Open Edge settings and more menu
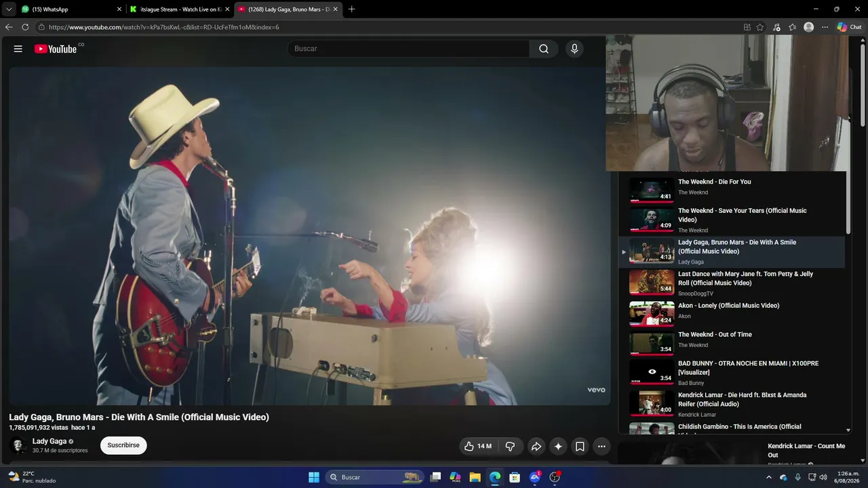This screenshot has height=488, width=868. click(x=825, y=27)
